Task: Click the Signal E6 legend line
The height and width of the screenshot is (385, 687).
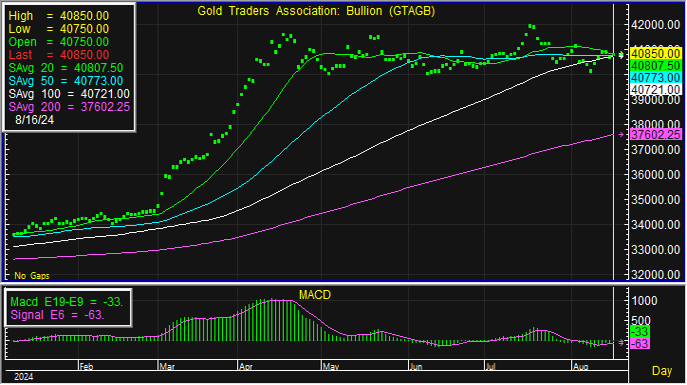Action: pos(57,315)
